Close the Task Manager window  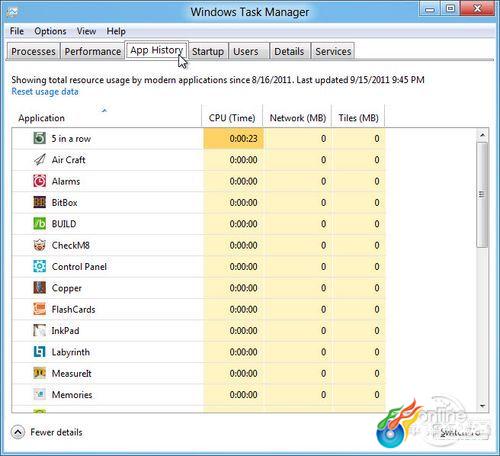477,9
